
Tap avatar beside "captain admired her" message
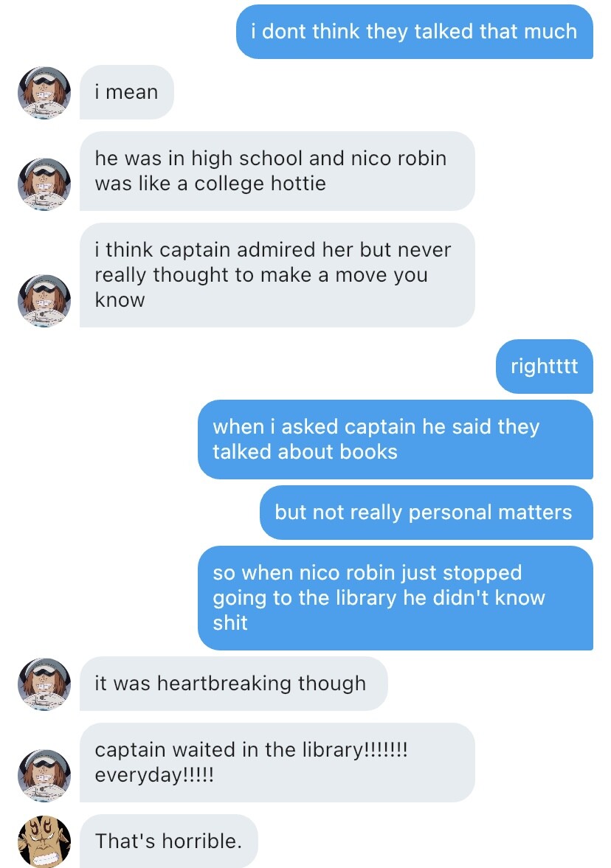pyautogui.click(x=44, y=300)
